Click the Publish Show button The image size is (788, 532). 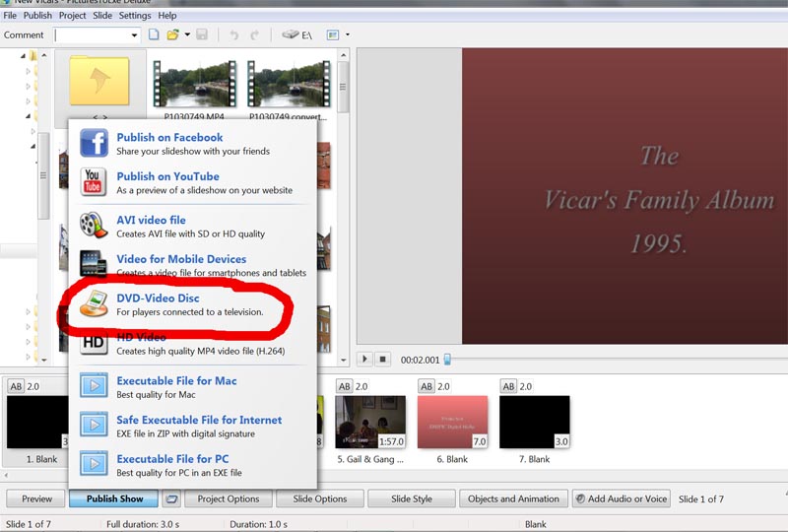pos(114,499)
